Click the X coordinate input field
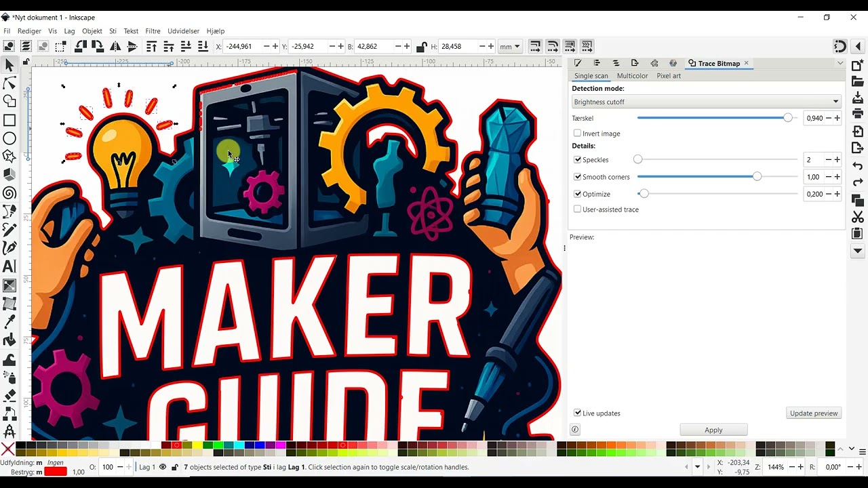This screenshot has height=488, width=868. (x=243, y=47)
